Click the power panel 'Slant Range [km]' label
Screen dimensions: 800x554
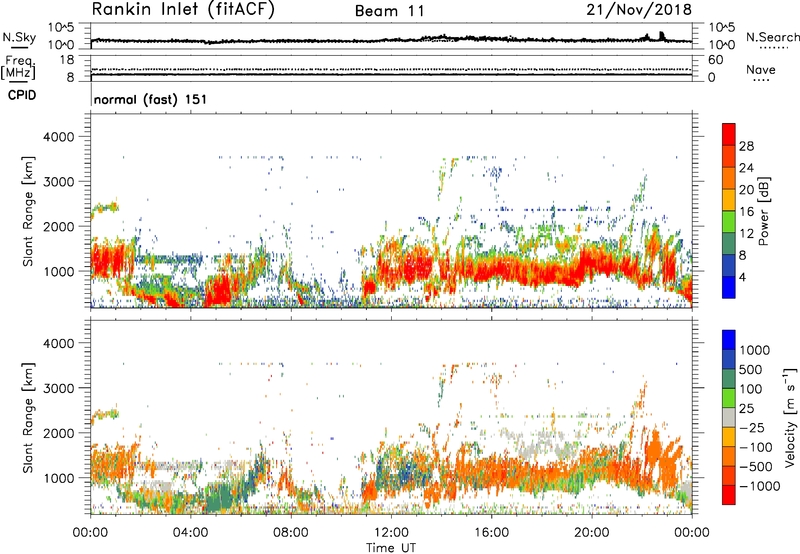click(28, 211)
